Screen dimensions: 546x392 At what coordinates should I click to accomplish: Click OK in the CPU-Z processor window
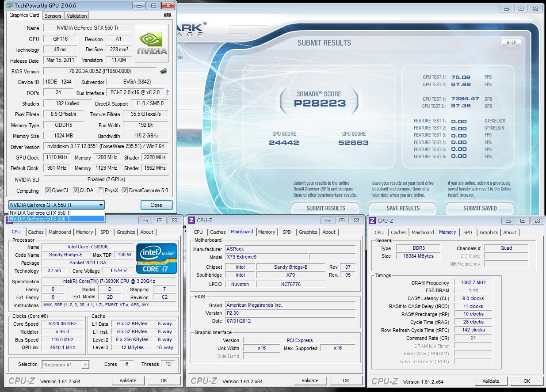coord(164,381)
